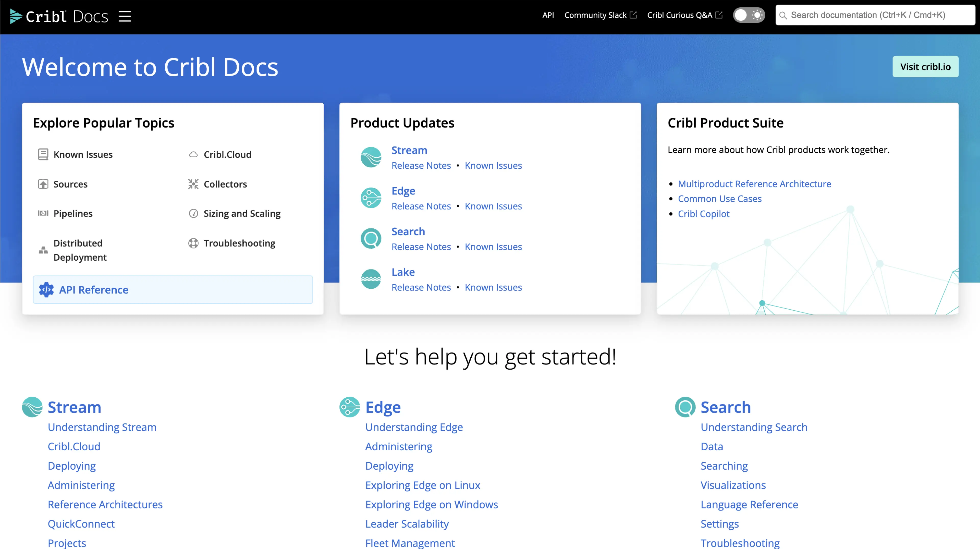The image size is (980, 549).
Task: Click the Collectors icon
Action: click(193, 184)
